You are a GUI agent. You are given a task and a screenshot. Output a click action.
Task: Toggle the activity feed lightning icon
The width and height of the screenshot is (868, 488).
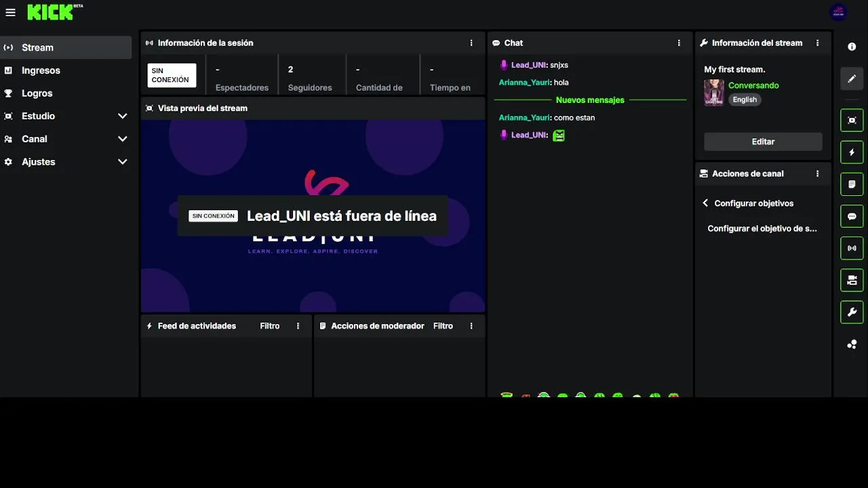tap(852, 152)
